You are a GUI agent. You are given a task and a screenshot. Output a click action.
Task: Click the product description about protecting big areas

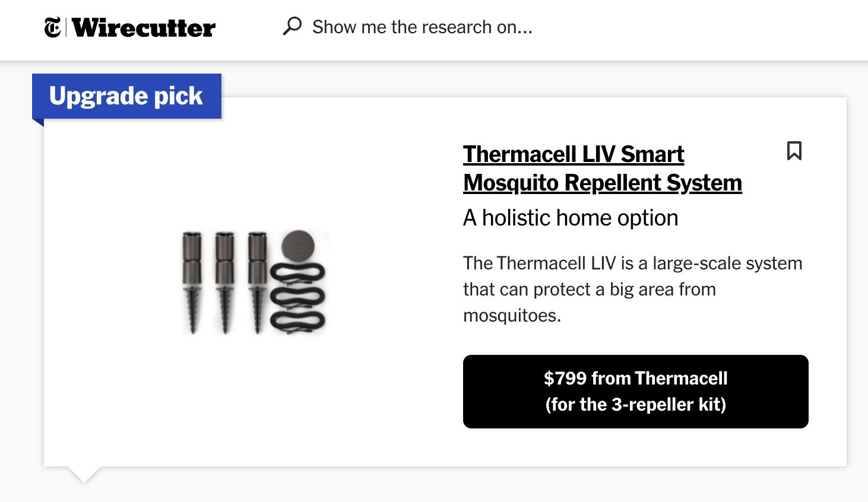coord(633,289)
